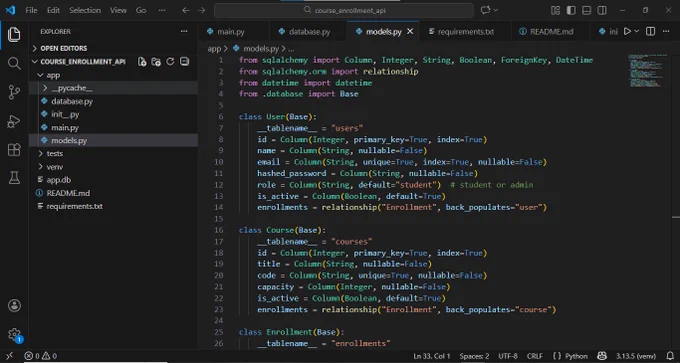Show more menu bar items
The width and height of the screenshot is (680, 363).
(x=162, y=10)
